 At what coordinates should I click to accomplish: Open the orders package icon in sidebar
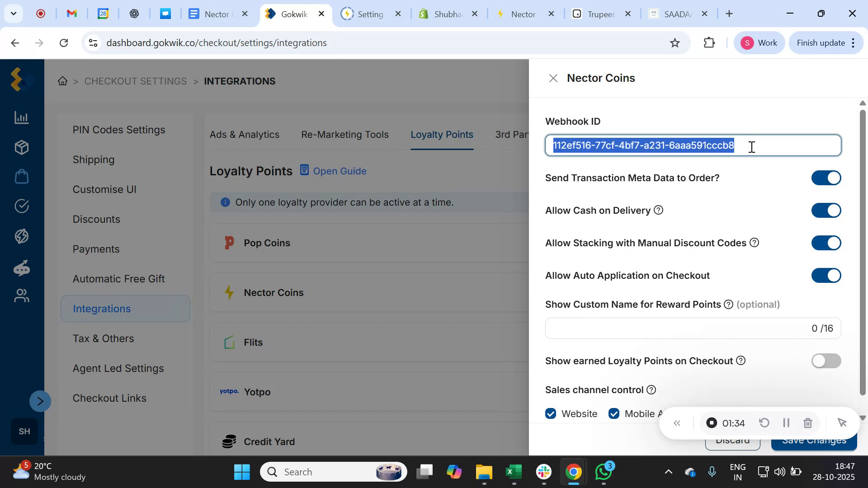pos(21,147)
